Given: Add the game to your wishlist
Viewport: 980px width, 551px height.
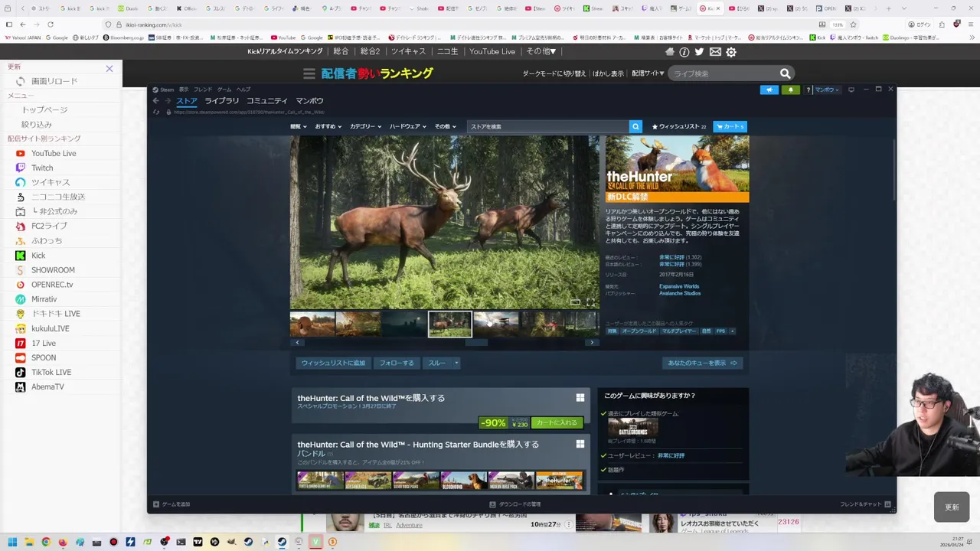Looking at the screenshot, I should pos(333,363).
